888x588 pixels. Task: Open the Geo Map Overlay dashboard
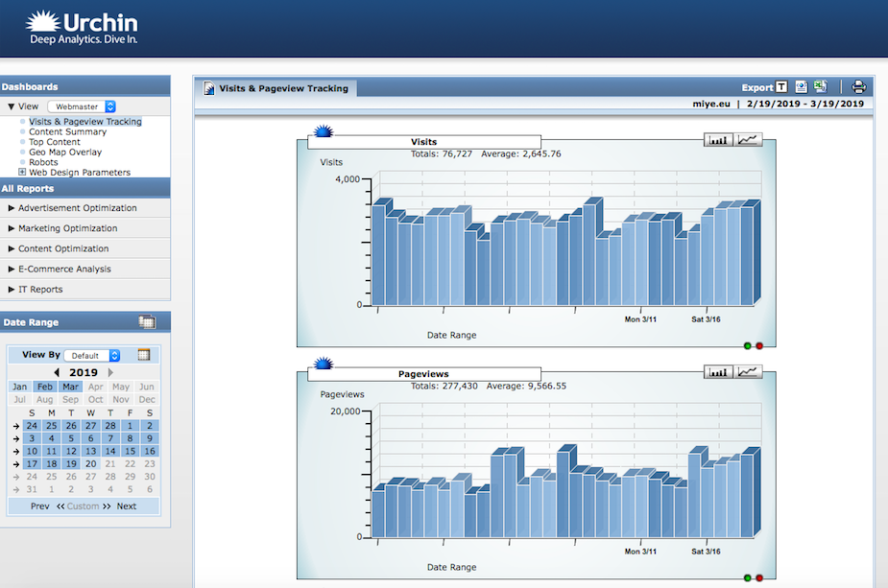tap(65, 153)
